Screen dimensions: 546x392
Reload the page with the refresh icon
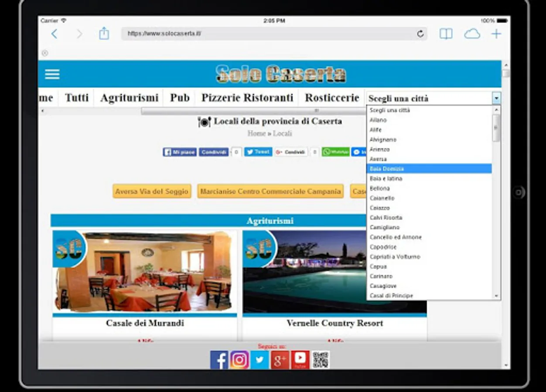pos(420,34)
